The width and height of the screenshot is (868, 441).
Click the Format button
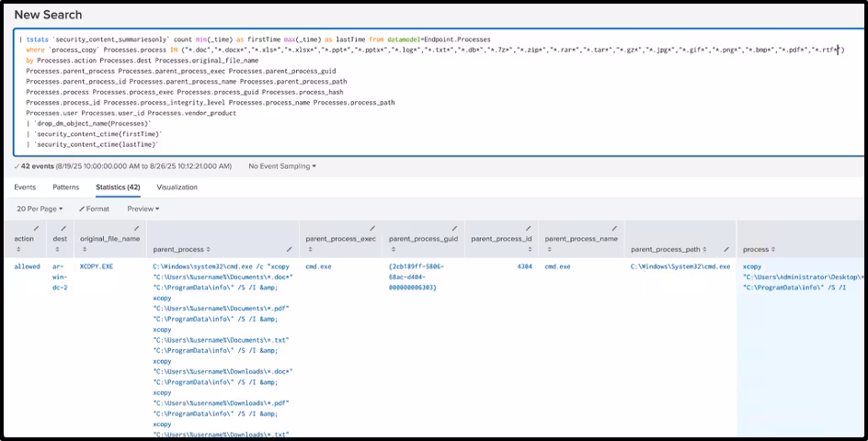(94, 209)
